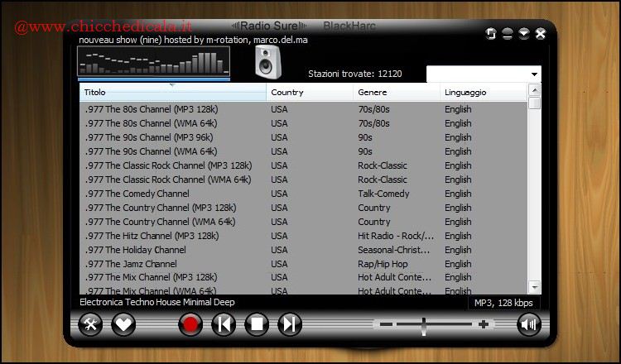Viewport: 621px width, 364px height.
Task: Sort stations by Titolo column header
Action: tap(174, 93)
